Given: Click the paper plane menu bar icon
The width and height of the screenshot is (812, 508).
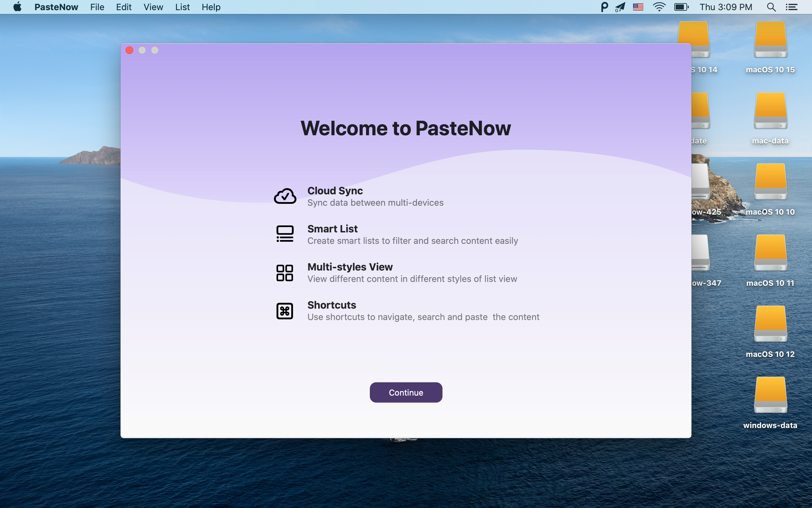Looking at the screenshot, I should pyautogui.click(x=620, y=7).
